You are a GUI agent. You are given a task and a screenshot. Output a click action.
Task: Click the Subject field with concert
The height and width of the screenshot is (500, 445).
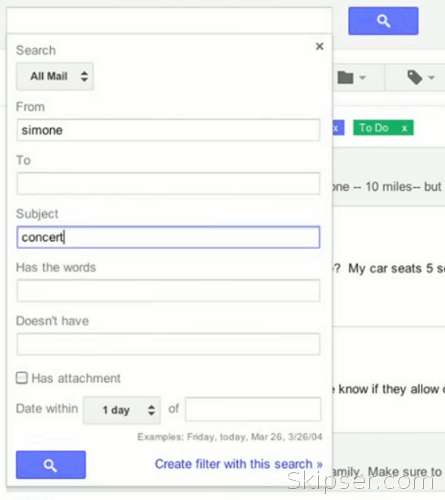coord(168,237)
